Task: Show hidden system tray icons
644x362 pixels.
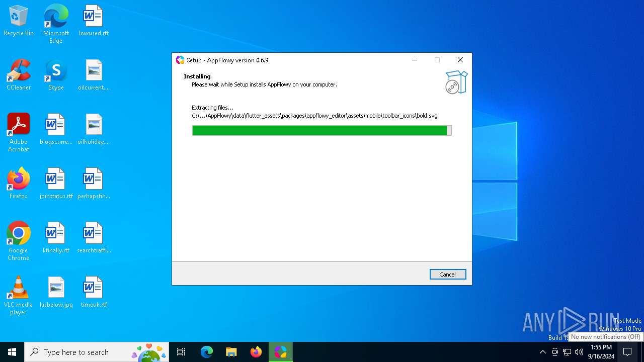Action: coord(542,352)
